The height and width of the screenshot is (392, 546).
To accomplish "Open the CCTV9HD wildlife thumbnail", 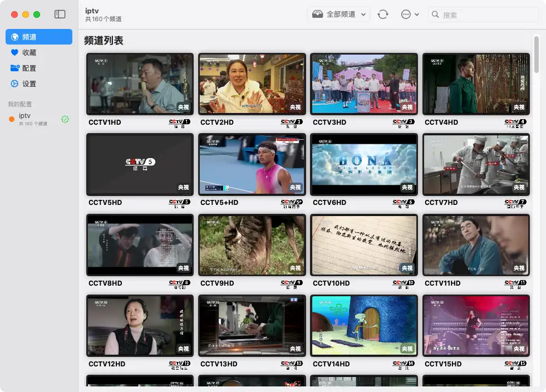I will (x=252, y=246).
